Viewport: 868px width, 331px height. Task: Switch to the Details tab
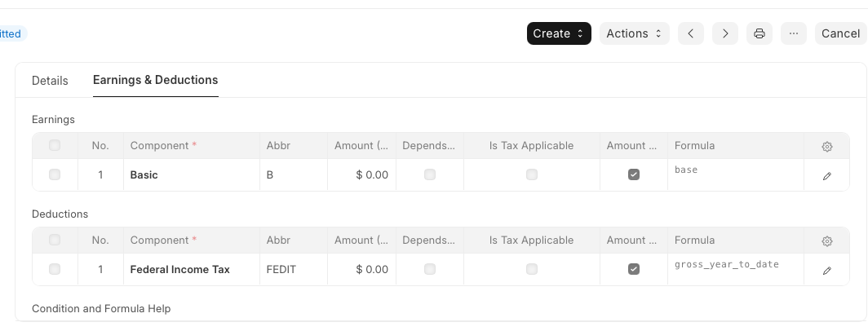(x=50, y=81)
